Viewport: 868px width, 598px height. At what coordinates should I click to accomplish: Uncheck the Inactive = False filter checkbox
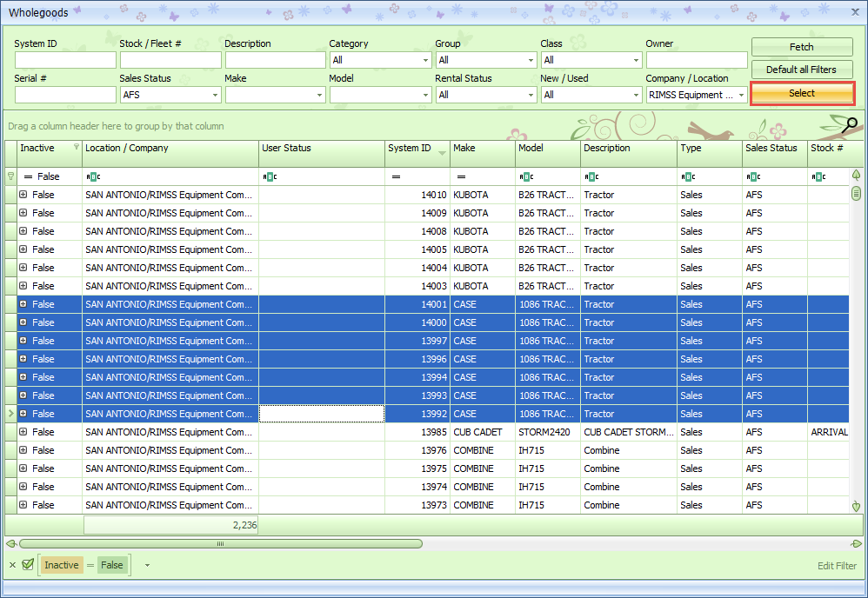click(28, 565)
